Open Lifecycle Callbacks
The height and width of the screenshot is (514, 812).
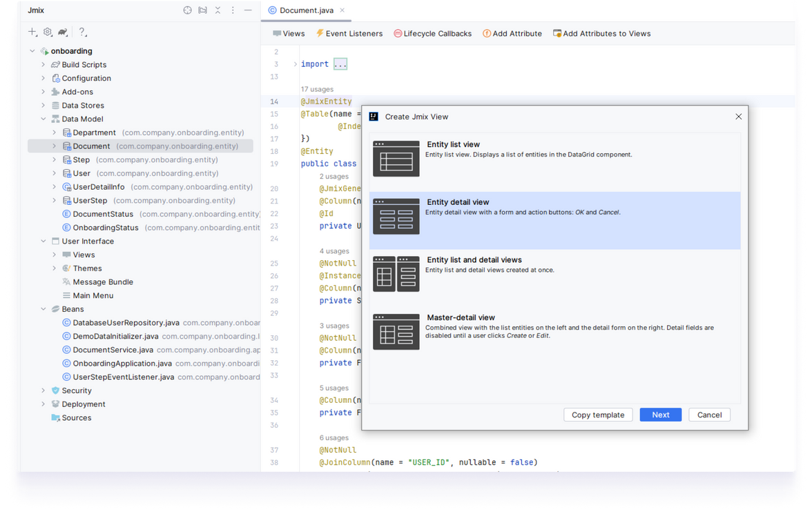pos(433,34)
